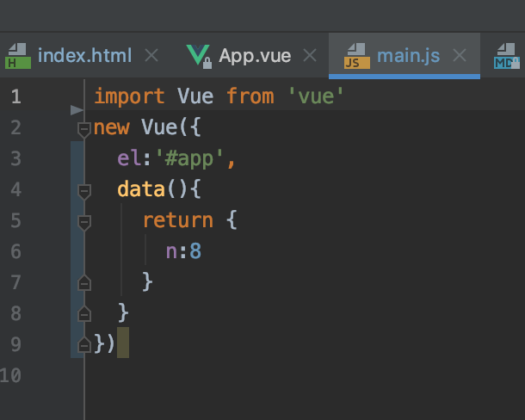Click the closing brace on line 7
The width and height of the screenshot is (525, 420).
coord(148,282)
